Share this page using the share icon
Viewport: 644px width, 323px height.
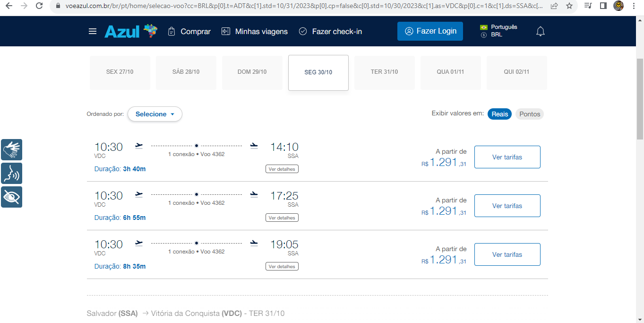554,6
